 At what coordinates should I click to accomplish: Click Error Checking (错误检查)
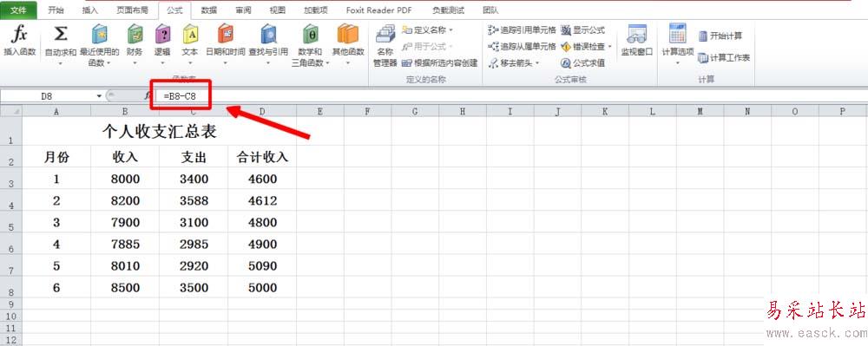click(x=583, y=47)
